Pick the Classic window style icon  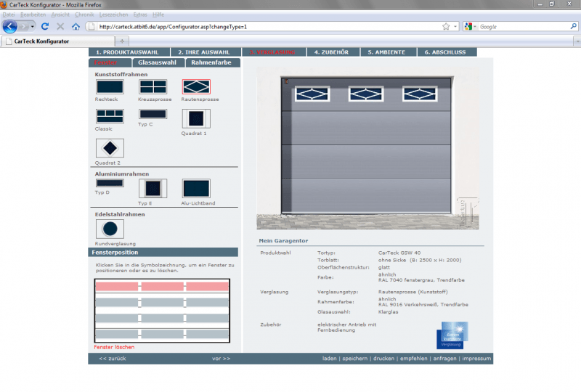click(x=110, y=116)
